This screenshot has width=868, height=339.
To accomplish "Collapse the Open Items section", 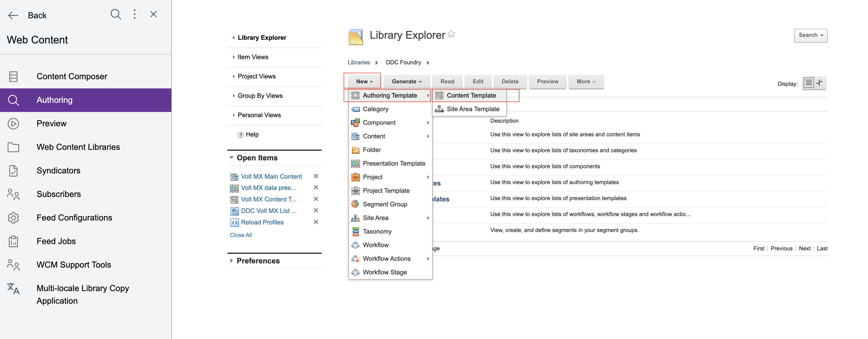I will 232,157.
